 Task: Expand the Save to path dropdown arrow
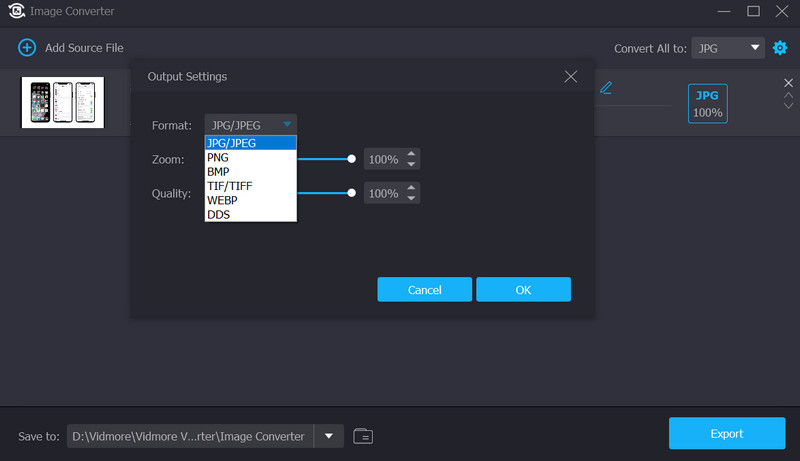click(x=328, y=435)
